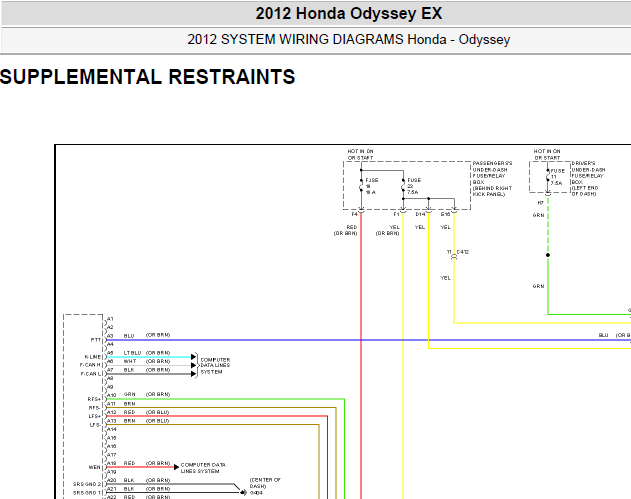
Task: Click the A3 pin label
Action: (x=111, y=336)
